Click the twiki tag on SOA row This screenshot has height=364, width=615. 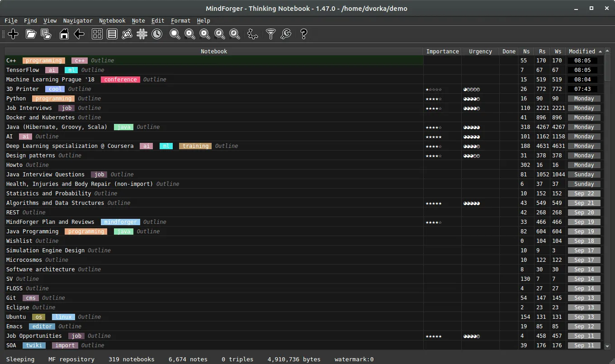pos(34,345)
